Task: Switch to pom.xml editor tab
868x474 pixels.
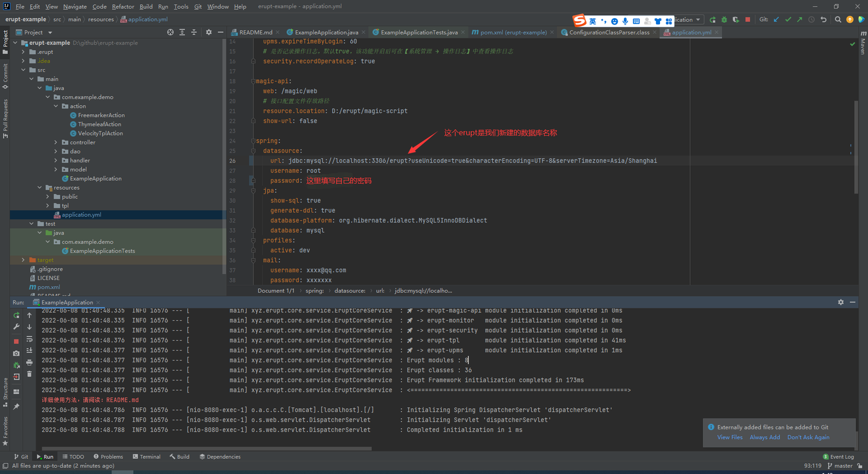Action: tap(509, 33)
